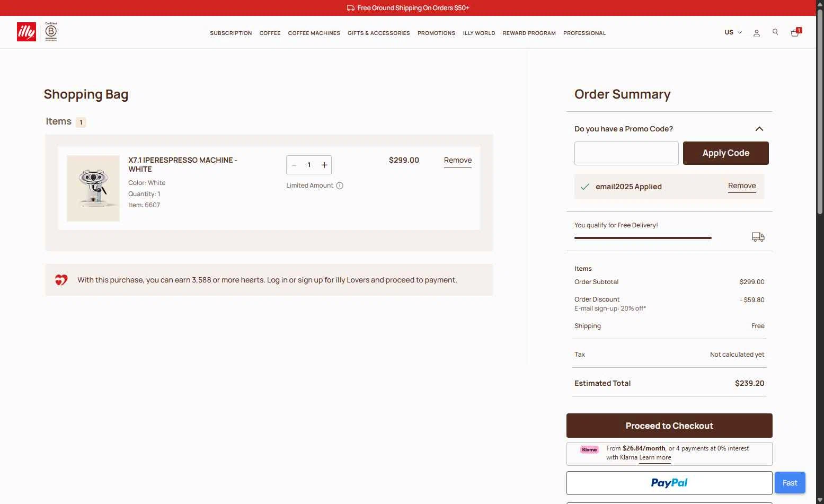Open the account profile icon

coord(757,33)
